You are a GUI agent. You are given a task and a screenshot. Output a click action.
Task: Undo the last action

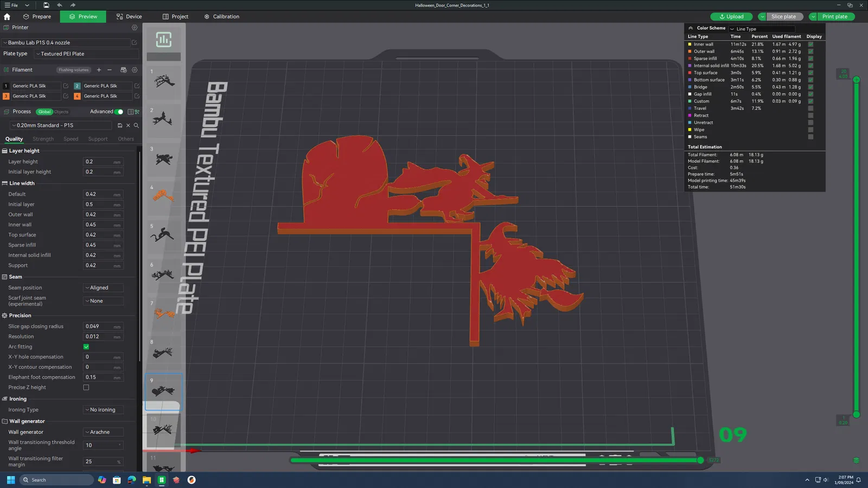pyautogui.click(x=60, y=5)
